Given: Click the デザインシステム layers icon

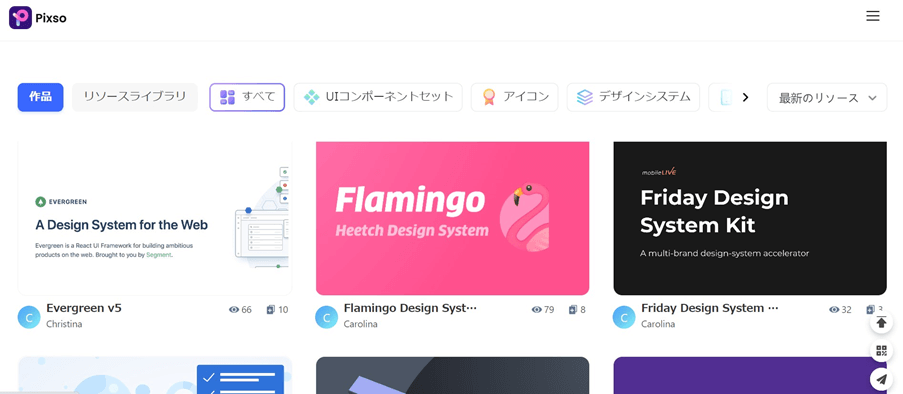Looking at the screenshot, I should coord(585,97).
